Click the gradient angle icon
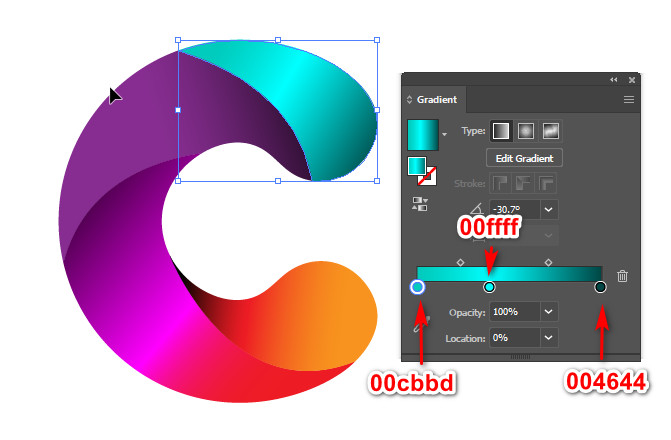The image size is (671, 440). pyautogui.click(x=476, y=209)
